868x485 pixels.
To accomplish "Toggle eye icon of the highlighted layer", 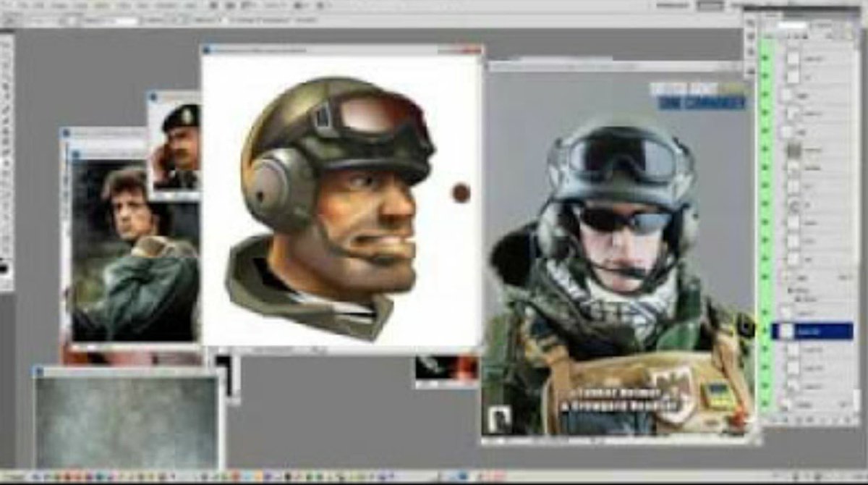I will 765,331.
